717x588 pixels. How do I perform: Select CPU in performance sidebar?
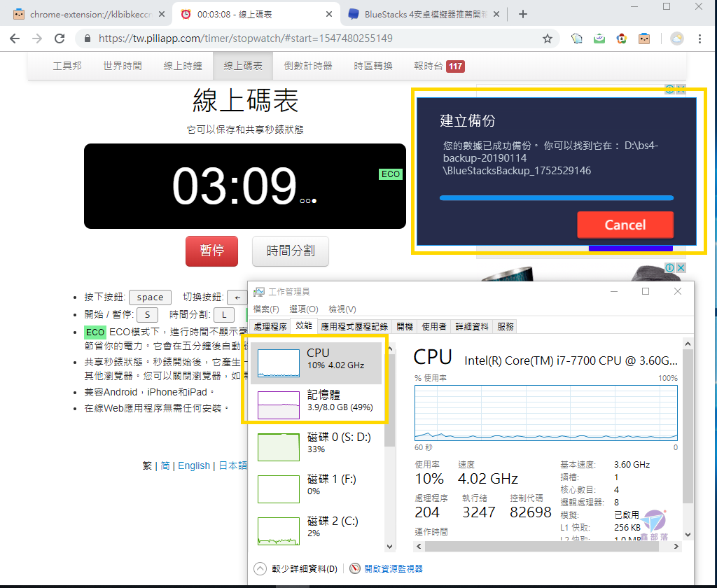316,363
